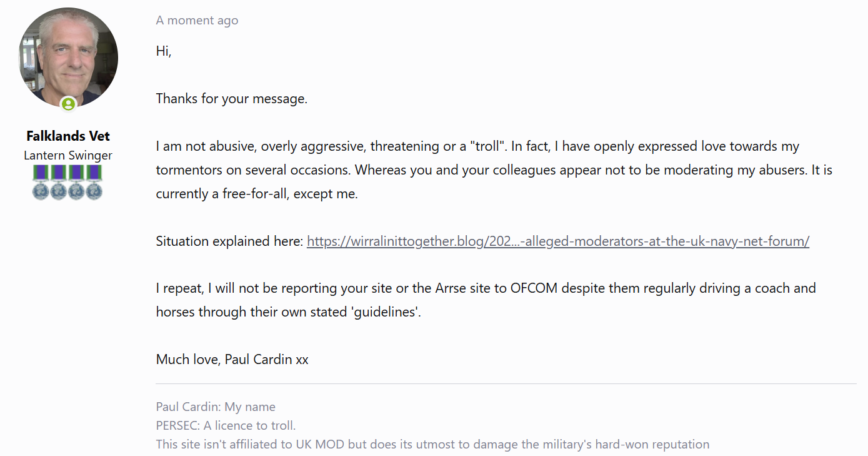Click the "A moment ago" timestamp

(197, 20)
